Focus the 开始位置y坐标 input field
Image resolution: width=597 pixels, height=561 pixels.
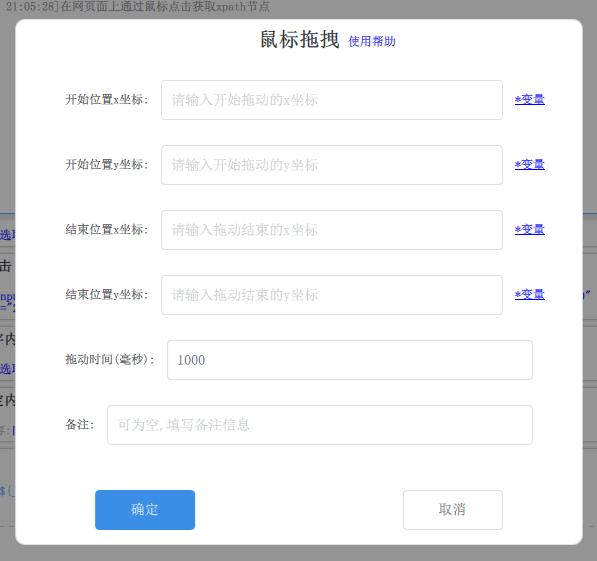click(332, 165)
